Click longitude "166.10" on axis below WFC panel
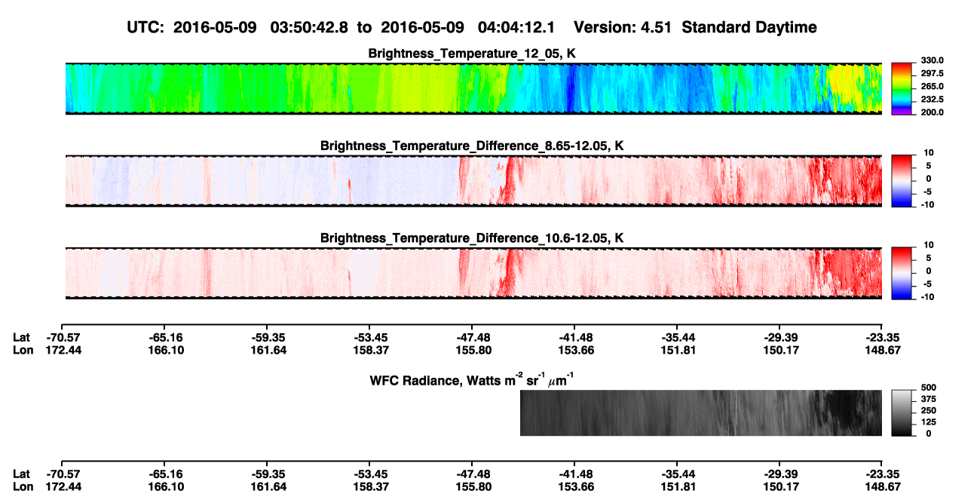 [x=166, y=487]
